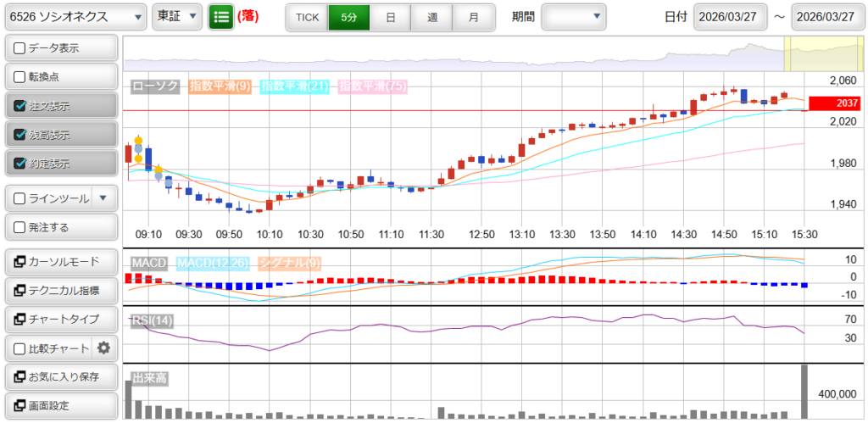
Task: Toggle the 転換点 checkbox
Action: [x=20, y=77]
